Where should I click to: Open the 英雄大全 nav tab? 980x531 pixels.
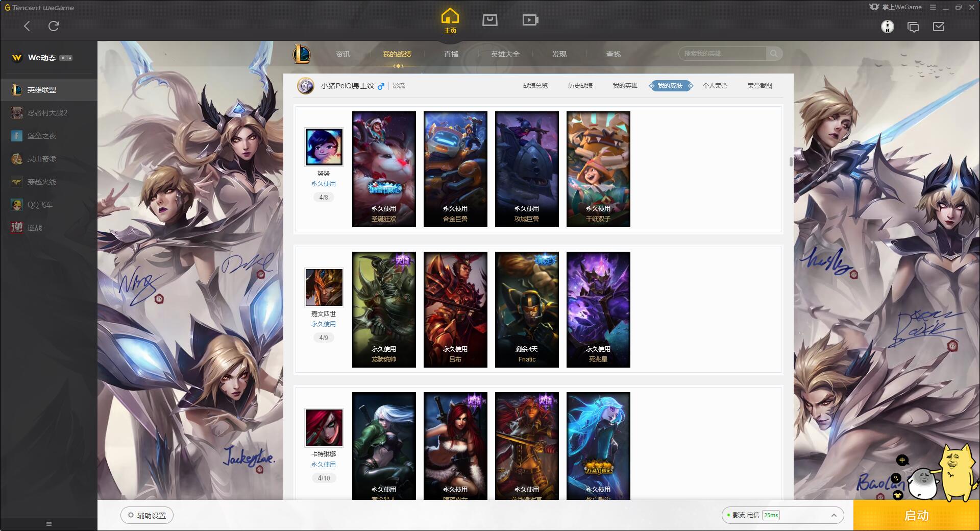point(505,54)
